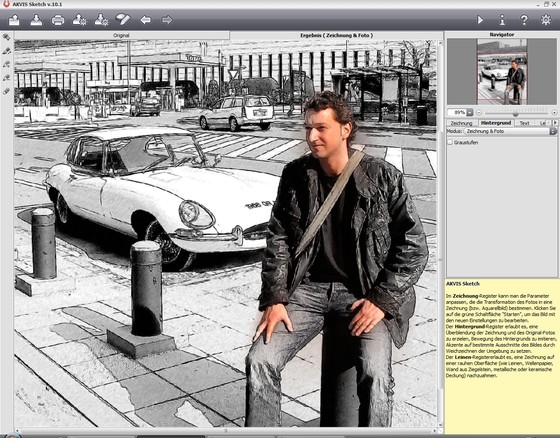The height and width of the screenshot is (438, 560).
Task: Click the redo right arrow icon
Action: 167,20
